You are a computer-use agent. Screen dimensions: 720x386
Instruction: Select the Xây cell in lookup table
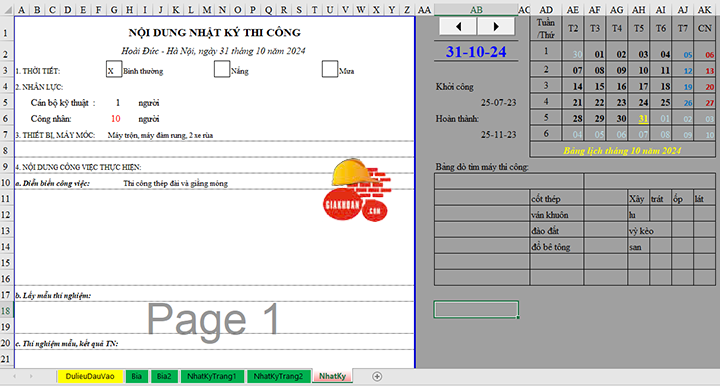(638, 198)
